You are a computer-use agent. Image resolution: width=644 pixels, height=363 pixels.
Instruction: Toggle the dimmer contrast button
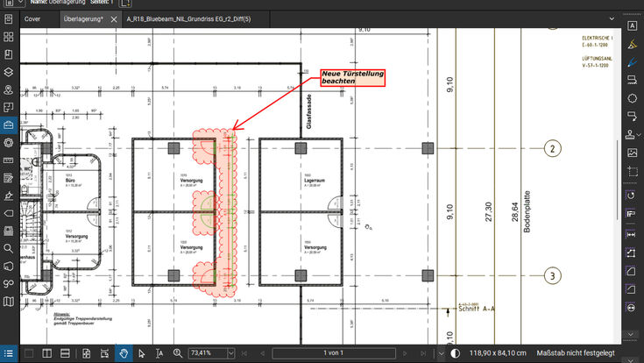click(x=455, y=353)
